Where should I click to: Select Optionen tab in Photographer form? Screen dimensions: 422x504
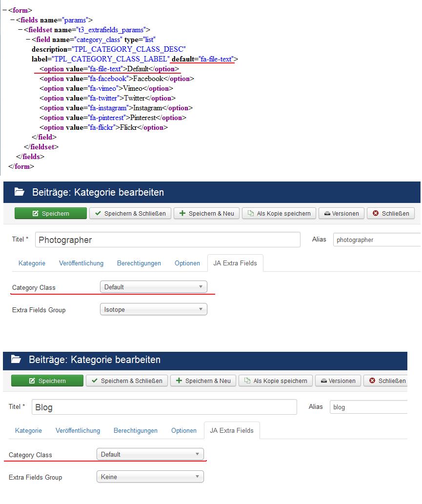pos(187,263)
